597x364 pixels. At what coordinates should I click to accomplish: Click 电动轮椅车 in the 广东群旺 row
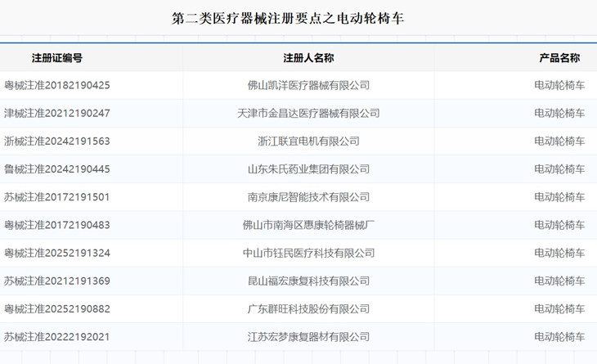coord(559,309)
